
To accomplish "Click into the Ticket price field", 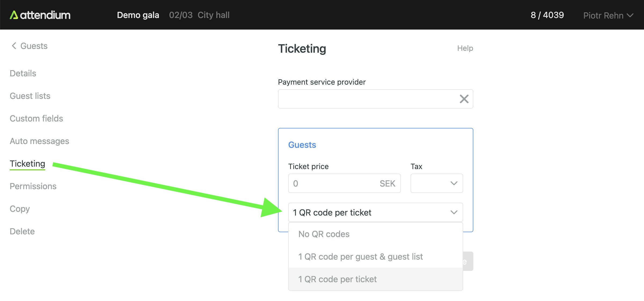I will [x=333, y=183].
